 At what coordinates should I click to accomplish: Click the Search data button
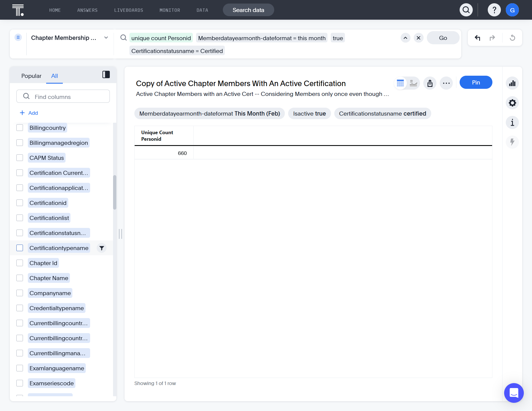tap(248, 10)
